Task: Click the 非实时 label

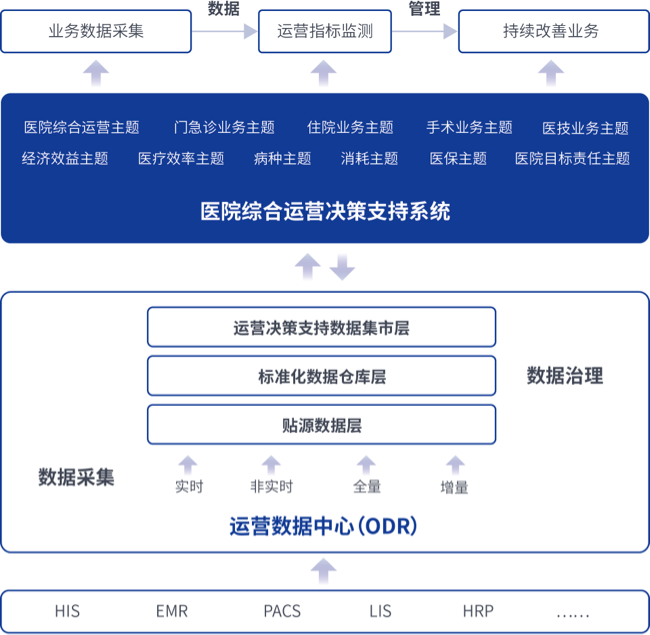Action: 272,487
